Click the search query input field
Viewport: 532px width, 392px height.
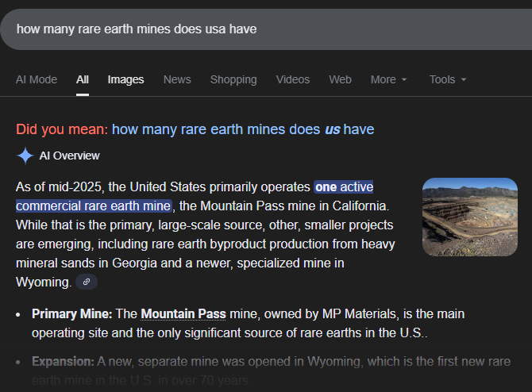click(238, 29)
